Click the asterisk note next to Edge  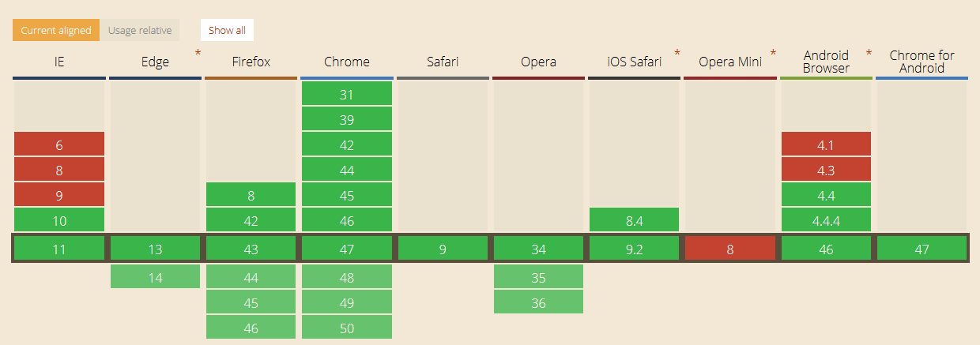pos(198,54)
